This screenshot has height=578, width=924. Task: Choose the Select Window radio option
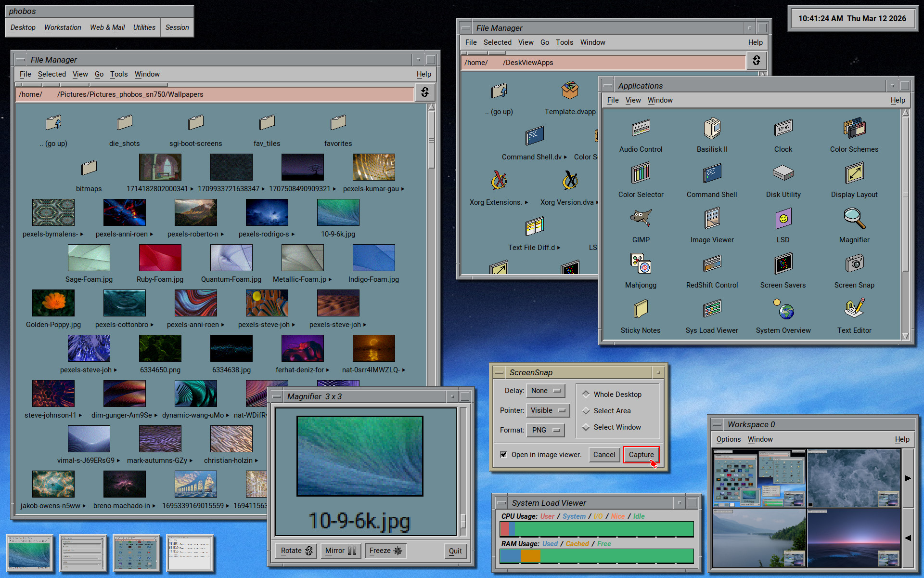pos(586,427)
